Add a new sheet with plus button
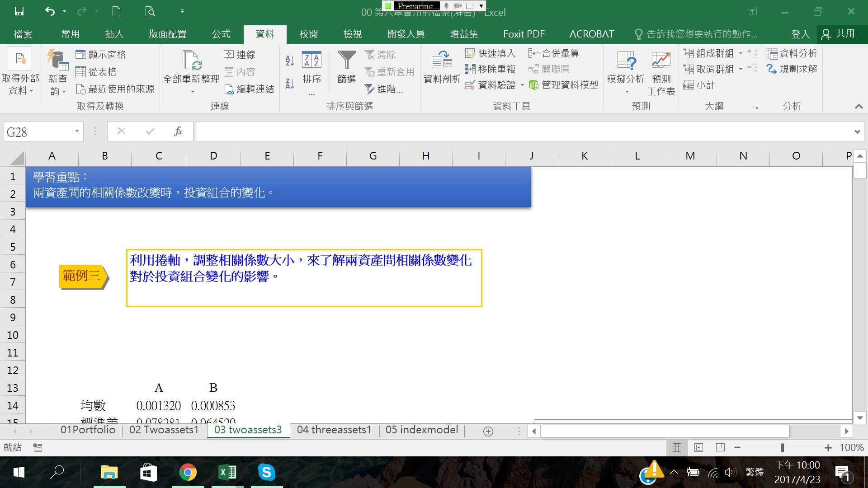This screenshot has width=868, height=488. click(488, 432)
